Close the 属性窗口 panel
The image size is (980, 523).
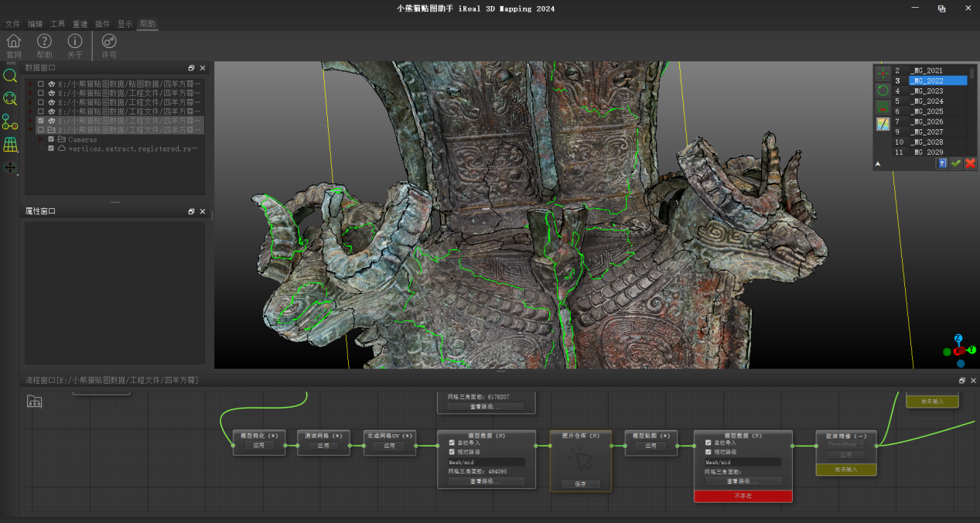pos(203,211)
